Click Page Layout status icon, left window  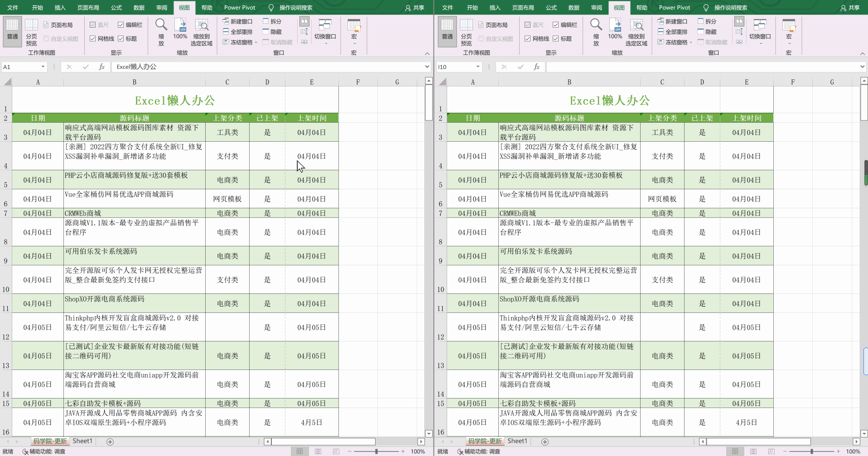point(318,451)
